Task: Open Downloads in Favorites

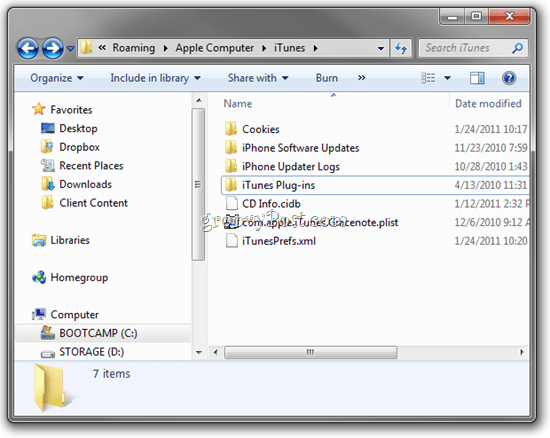Action: tap(86, 184)
